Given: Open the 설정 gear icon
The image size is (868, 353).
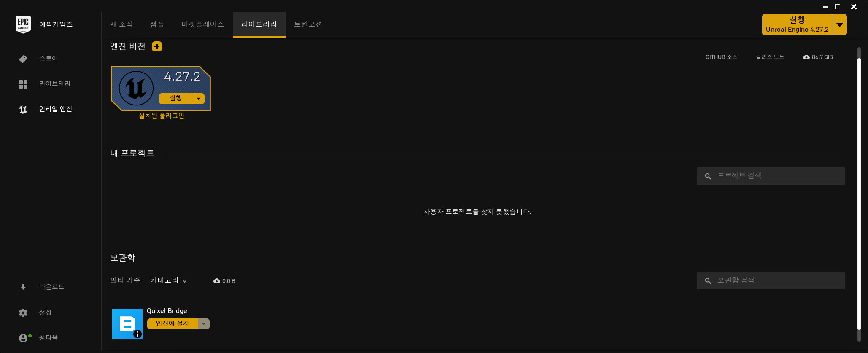Looking at the screenshot, I should coord(23,313).
